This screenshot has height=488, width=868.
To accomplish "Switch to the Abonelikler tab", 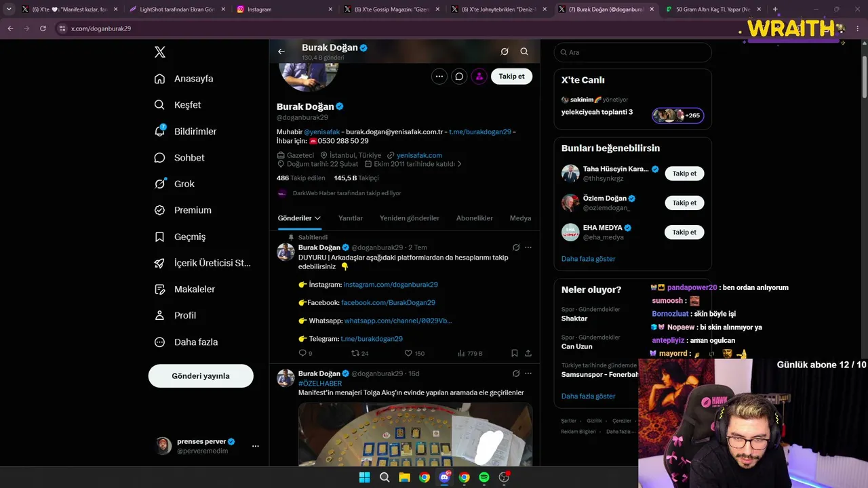I will (475, 218).
